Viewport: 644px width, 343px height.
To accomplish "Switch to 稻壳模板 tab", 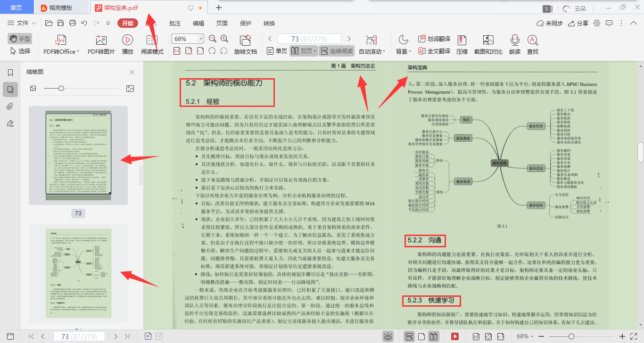I will coord(61,8).
